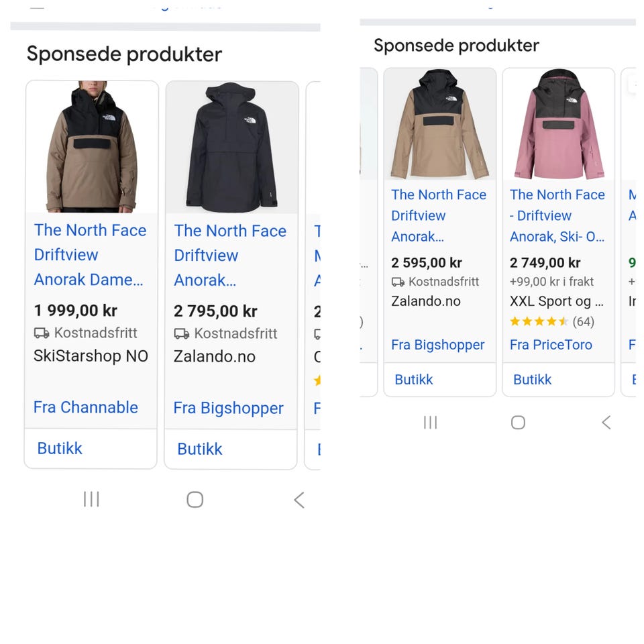Open the SkiStarshop brown anorak product image
Screen dimensions: 644x644
tap(91, 148)
